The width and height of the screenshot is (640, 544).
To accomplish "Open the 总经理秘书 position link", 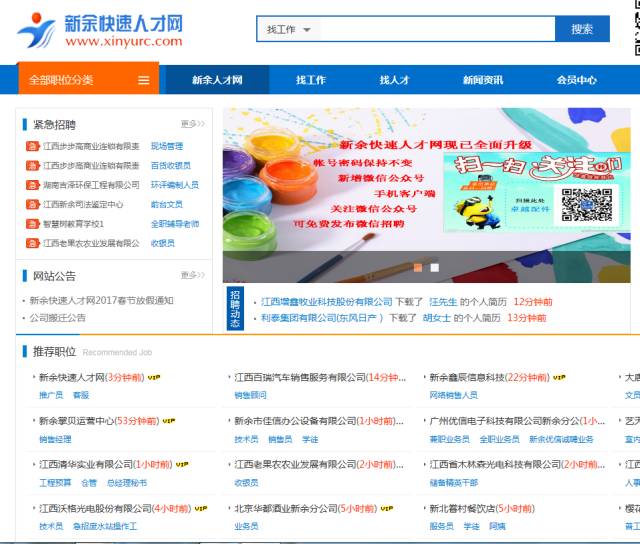I will (x=127, y=483).
